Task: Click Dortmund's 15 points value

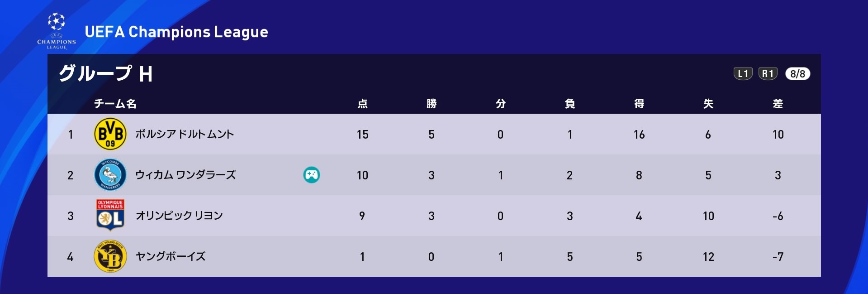Action: click(x=362, y=135)
